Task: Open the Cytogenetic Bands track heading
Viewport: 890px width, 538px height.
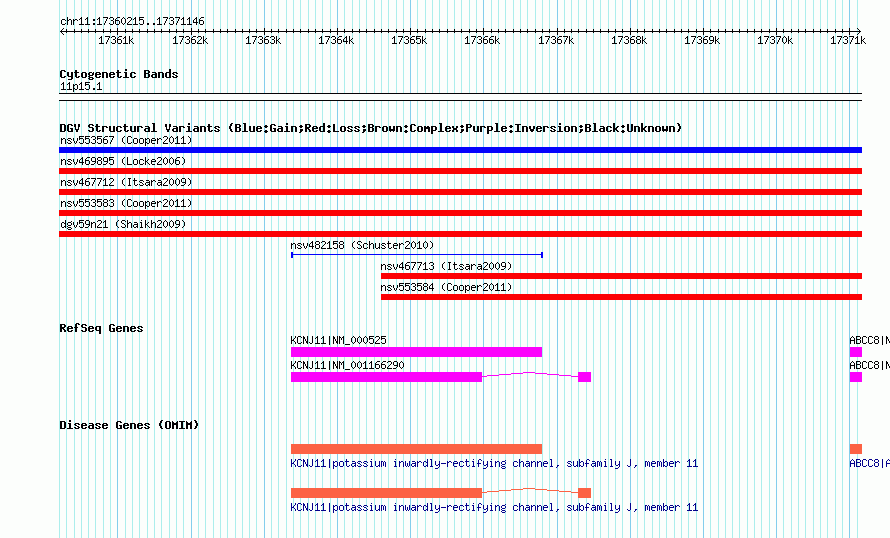Action: point(119,74)
